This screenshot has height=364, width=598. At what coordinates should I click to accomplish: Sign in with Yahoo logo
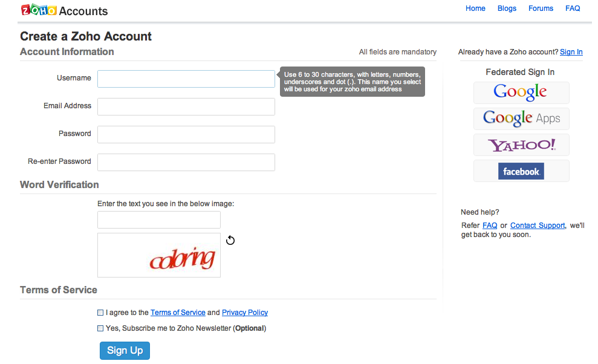[521, 145]
